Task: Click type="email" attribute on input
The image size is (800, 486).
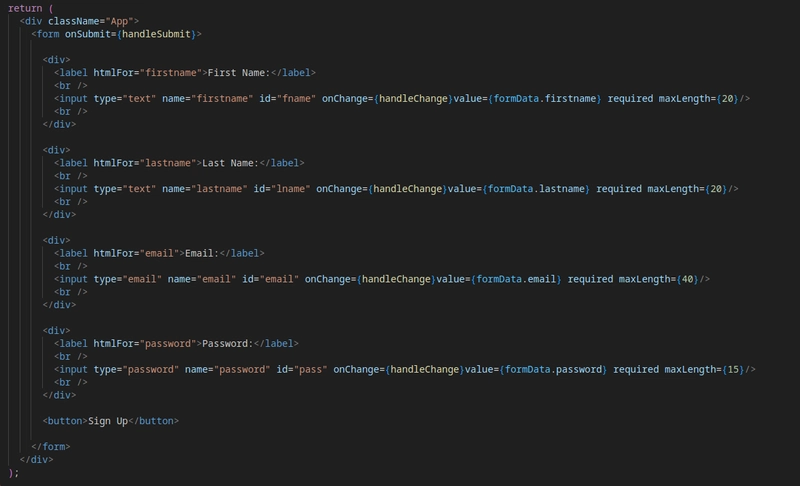Action: (x=128, y=279)
